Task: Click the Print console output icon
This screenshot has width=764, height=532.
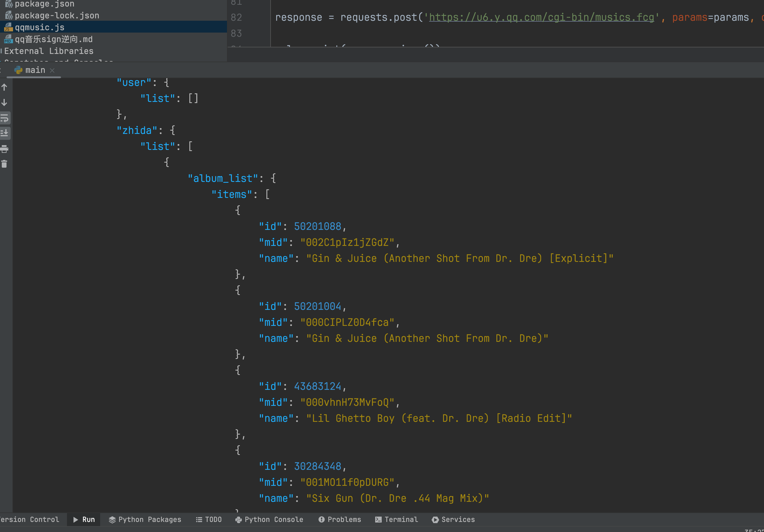Action: pyautogui.click(x=4, y=149)
